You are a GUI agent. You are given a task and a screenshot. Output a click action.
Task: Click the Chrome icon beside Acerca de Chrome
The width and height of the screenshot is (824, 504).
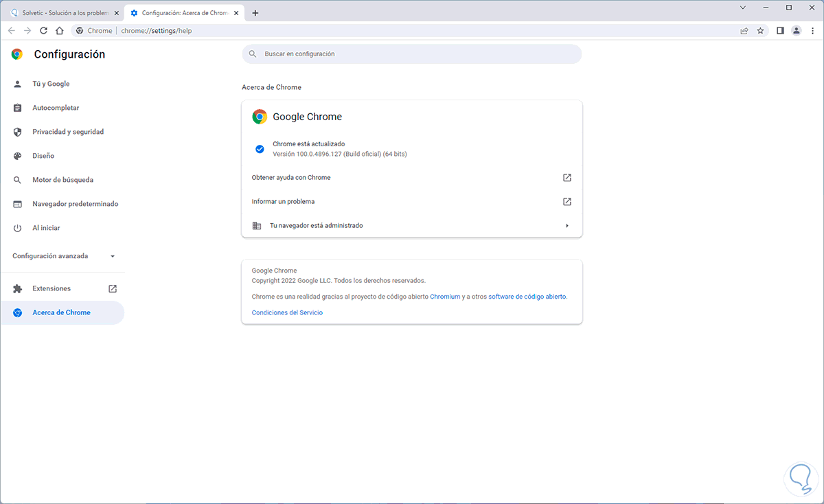pyautogui.click(x=18, y=312)
